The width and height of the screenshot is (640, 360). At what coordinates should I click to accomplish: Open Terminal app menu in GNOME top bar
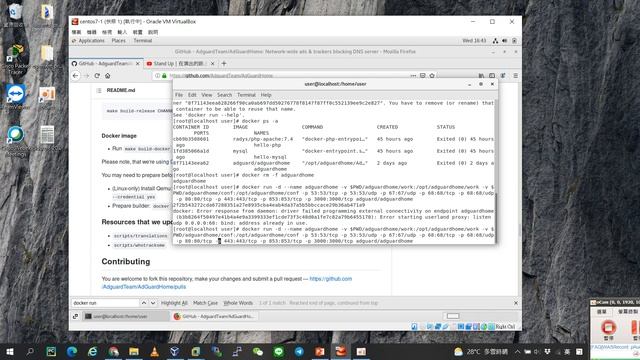click(x=142, y=41)
